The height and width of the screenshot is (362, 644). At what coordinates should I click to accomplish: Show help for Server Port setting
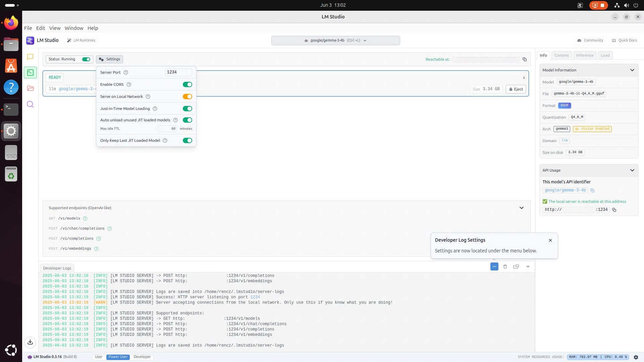[x=126, y=72]
